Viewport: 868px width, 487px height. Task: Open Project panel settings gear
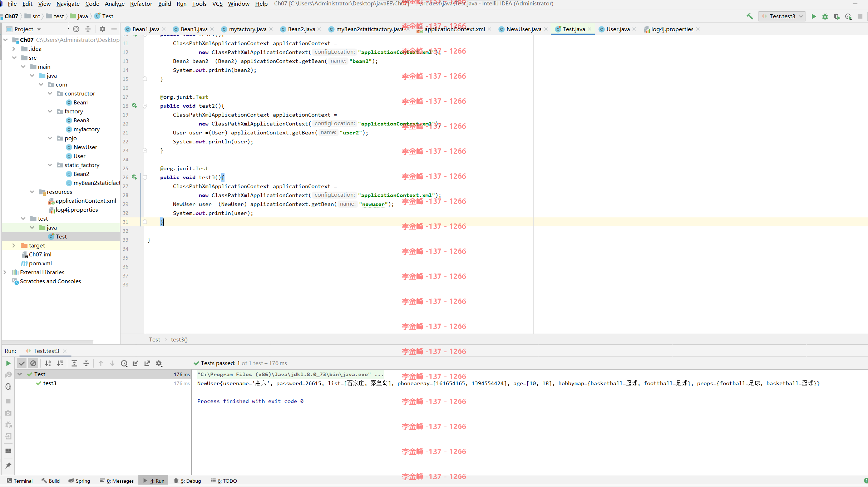[x=103, y=29]
